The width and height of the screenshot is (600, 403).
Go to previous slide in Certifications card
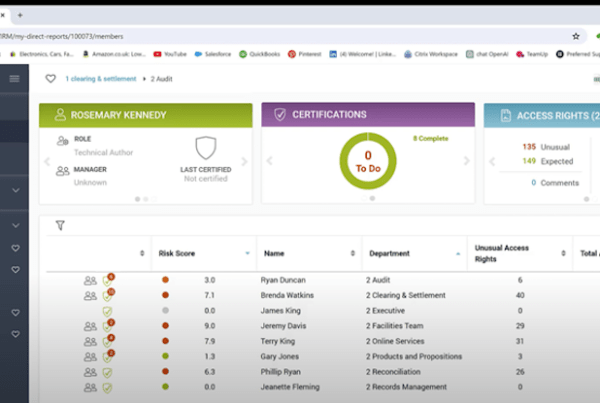pyautogui.click(x=269, y=160)
